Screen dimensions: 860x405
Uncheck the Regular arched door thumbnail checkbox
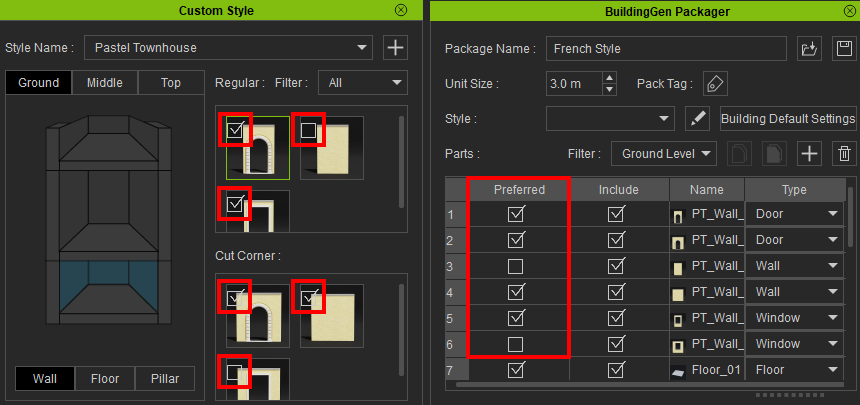click(x=235, y=130)
